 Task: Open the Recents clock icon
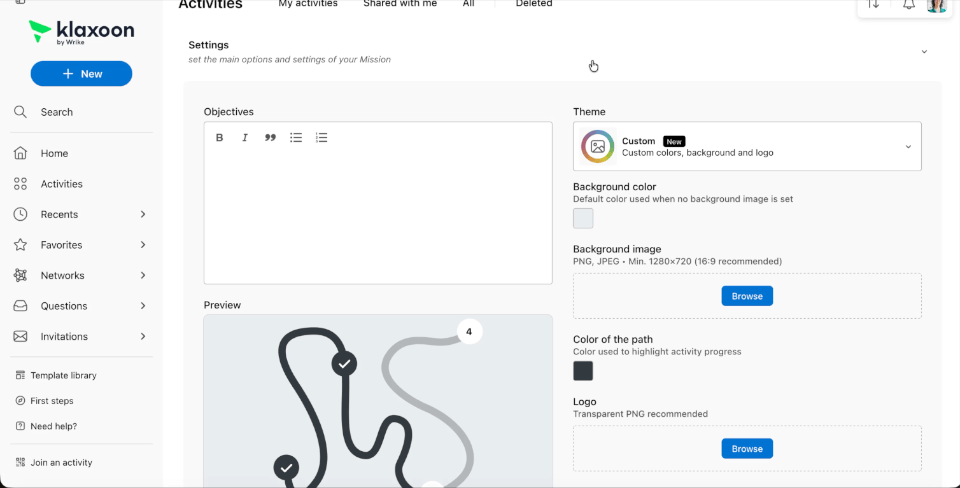20,214
